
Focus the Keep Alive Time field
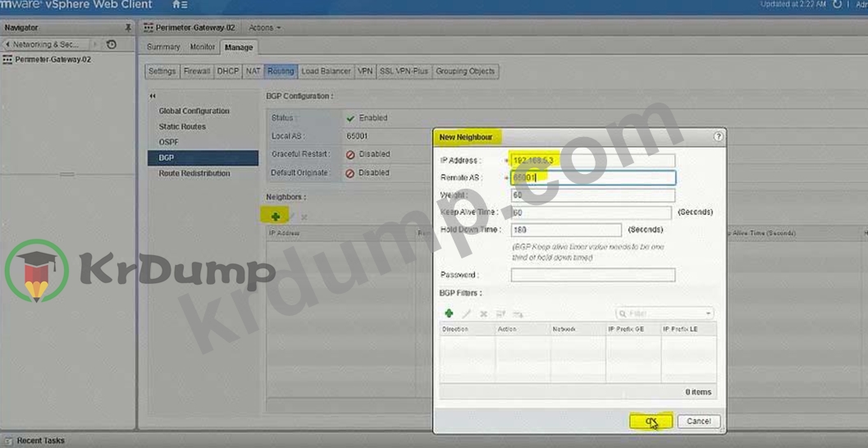[x=592, y=213]
